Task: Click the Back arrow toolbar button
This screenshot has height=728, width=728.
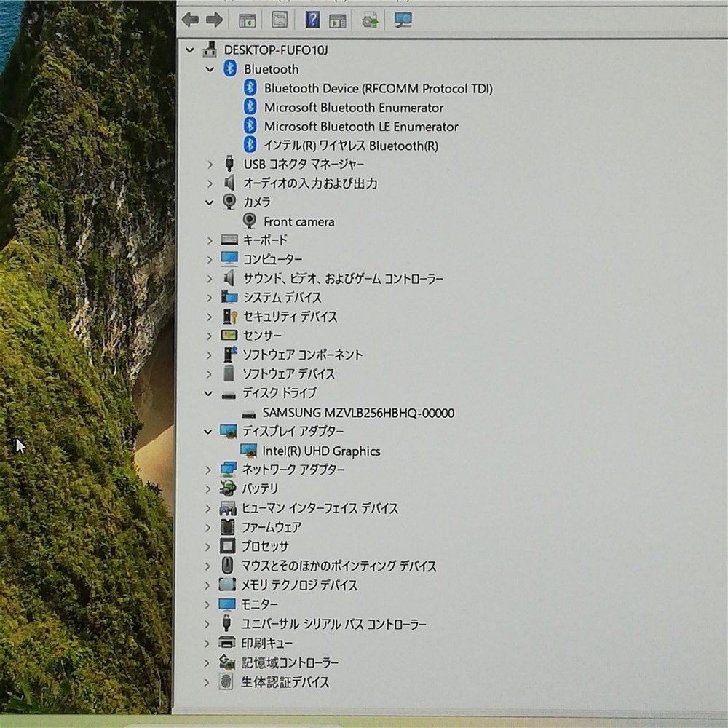Action: tap(190, 20)
